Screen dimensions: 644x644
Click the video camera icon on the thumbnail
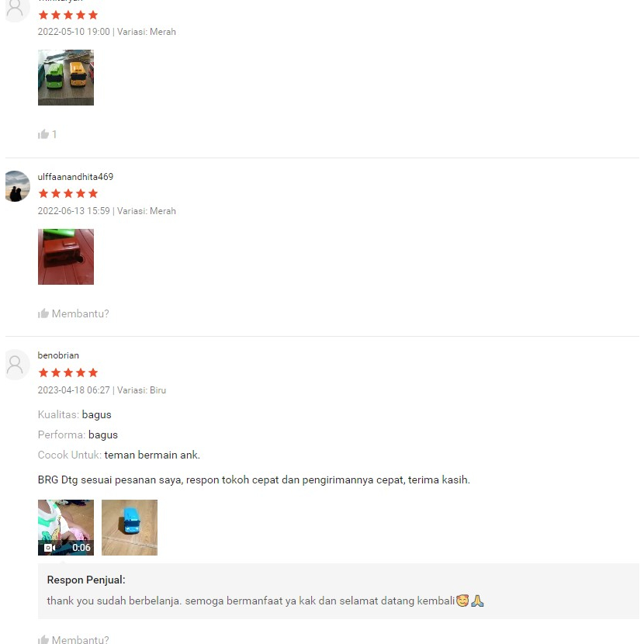(50, 548)
